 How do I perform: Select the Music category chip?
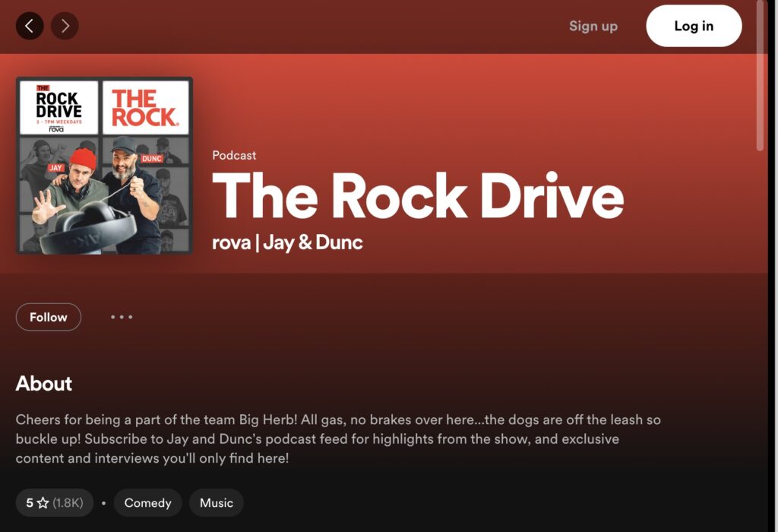point(217,503)
